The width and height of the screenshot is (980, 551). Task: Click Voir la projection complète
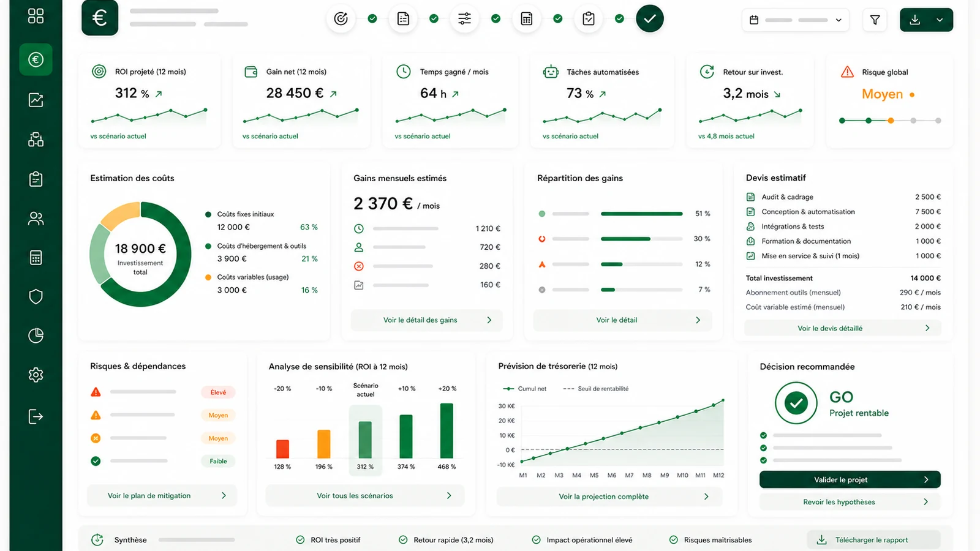coord(609,497)
